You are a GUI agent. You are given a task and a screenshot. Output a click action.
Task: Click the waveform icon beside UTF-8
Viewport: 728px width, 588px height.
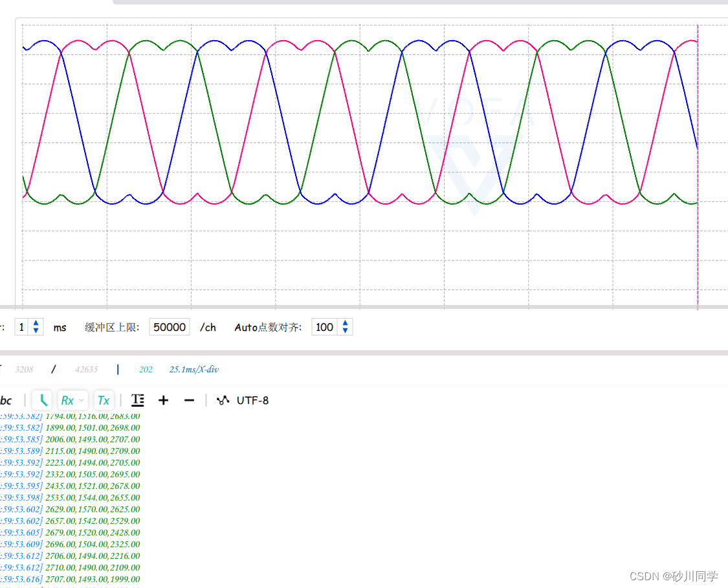(x=223, y=400)
